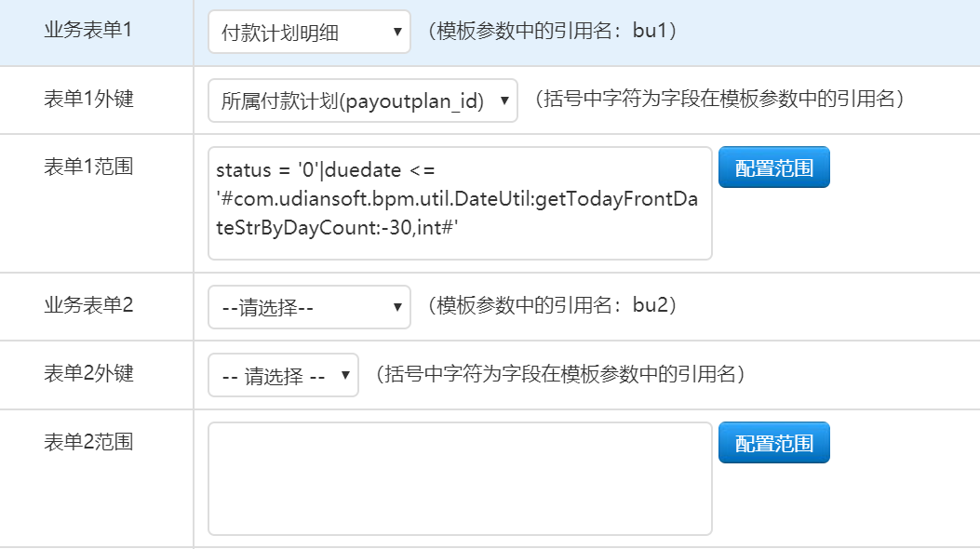This screenshot has width=980, height=549.
Task: Click the arrow icon of 所属付款计划 select
Action: (x=504, y=100)
